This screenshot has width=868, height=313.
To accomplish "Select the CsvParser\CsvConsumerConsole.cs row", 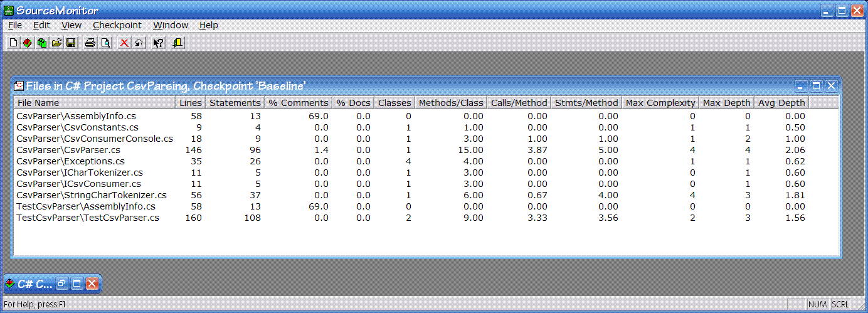I will pos(411,139).
